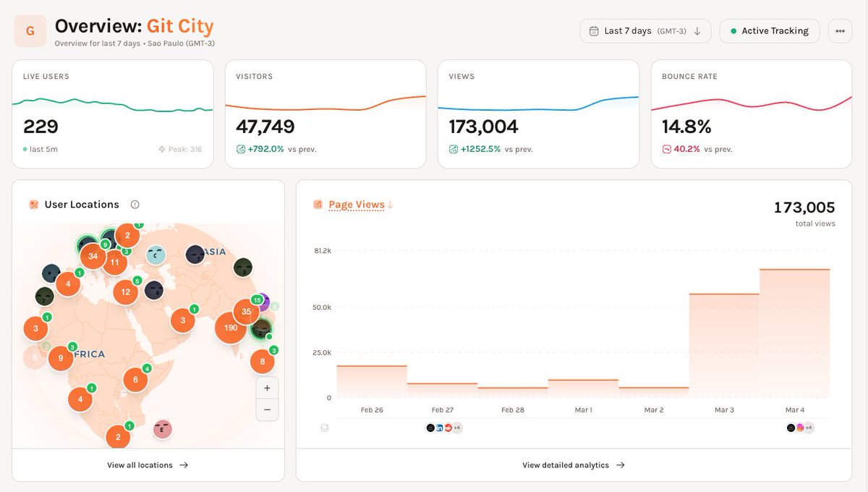Click the down arrow in date range picker
The width and height of the screenshot is (868, 492).
click(x=697, y=31)
